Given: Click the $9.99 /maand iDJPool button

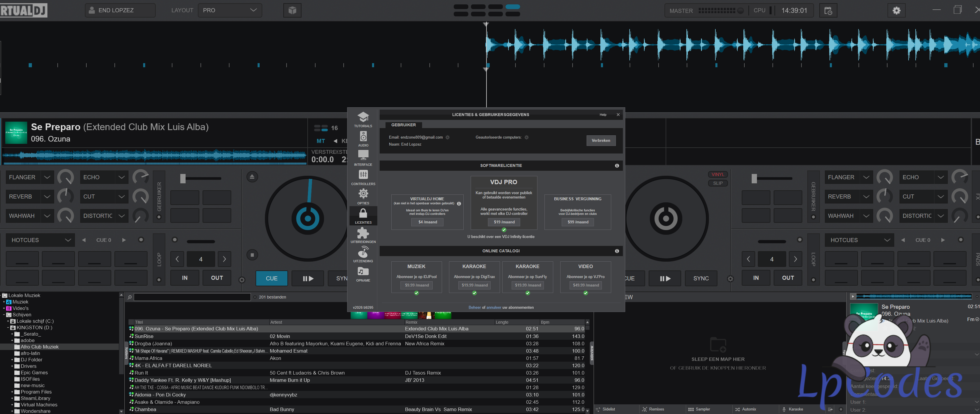Looking at the screenshot, I should [x=417, y=285].
